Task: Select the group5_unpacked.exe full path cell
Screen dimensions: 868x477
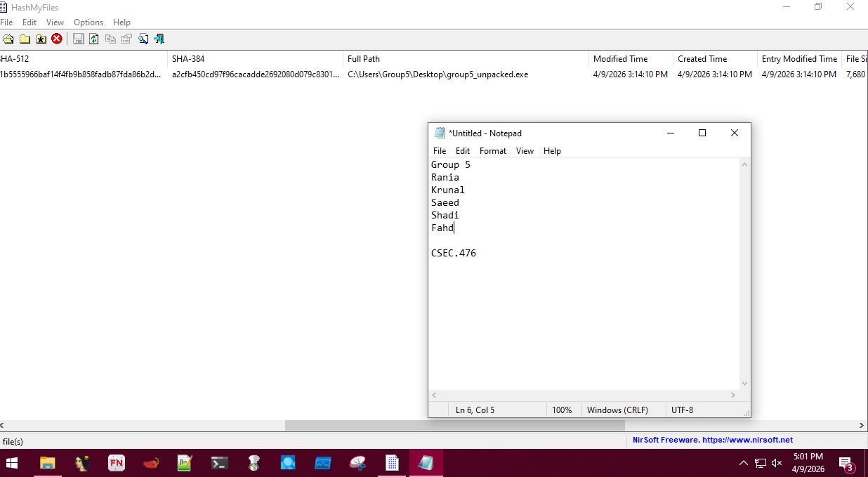Action: [x=438, y=74]
